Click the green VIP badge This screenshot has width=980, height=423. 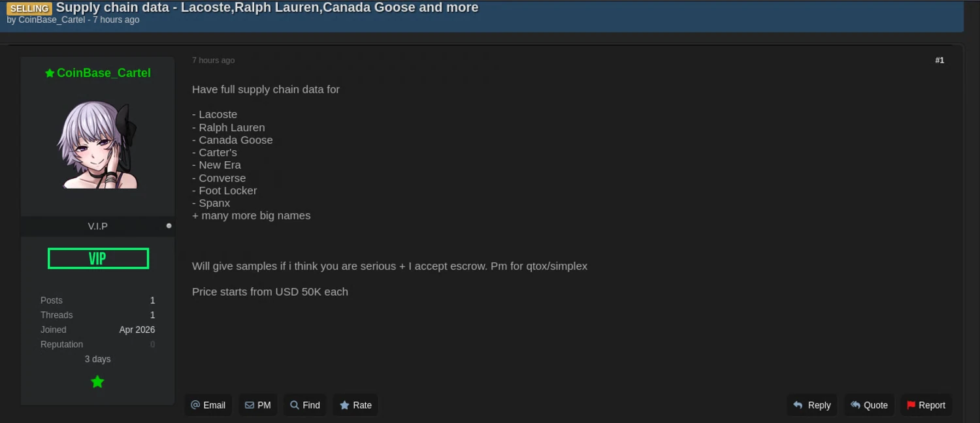point(98,258)
